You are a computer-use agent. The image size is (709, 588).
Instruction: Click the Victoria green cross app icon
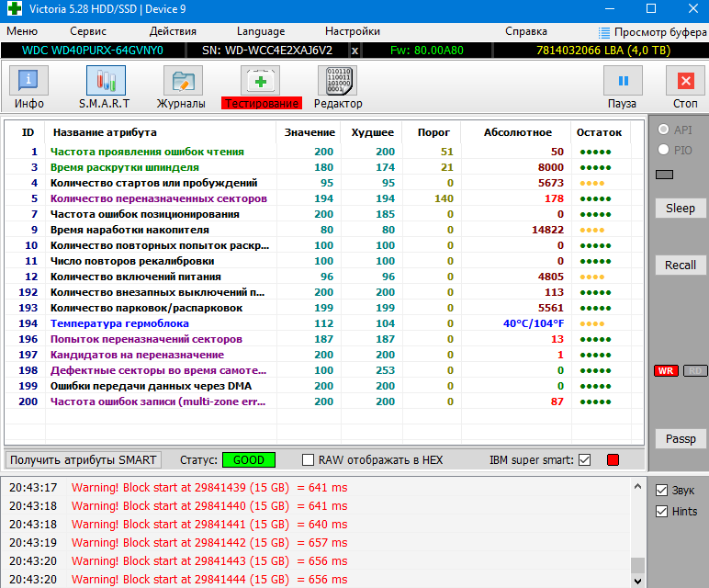(x=15, y=9)
